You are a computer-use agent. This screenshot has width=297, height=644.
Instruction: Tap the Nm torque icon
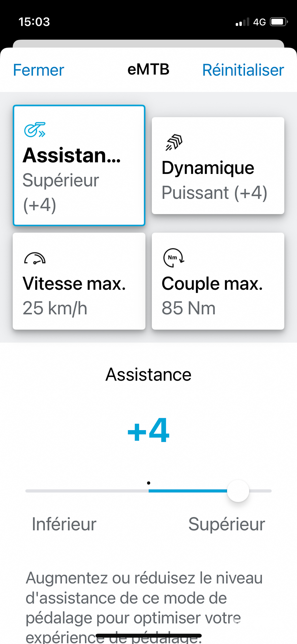coord(174,258)
